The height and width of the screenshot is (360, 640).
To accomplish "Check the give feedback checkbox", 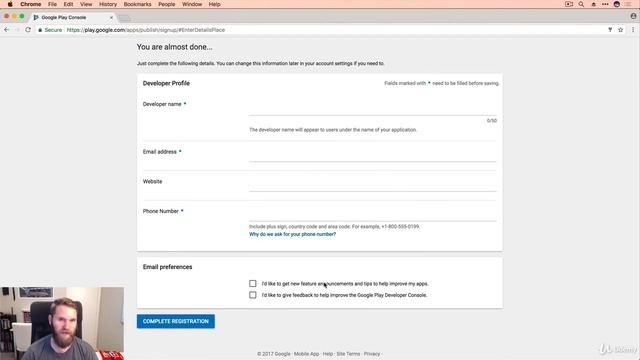I will [253, 295].
